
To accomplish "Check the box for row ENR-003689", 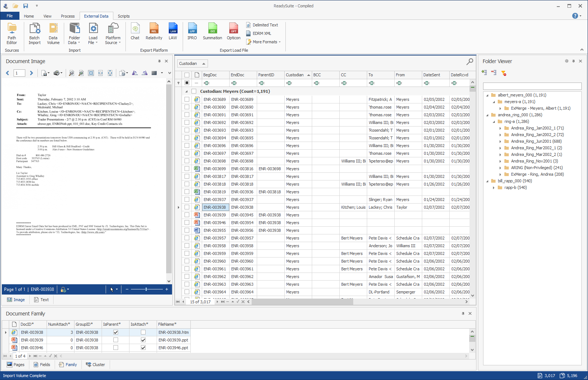I will coord(187,99).
